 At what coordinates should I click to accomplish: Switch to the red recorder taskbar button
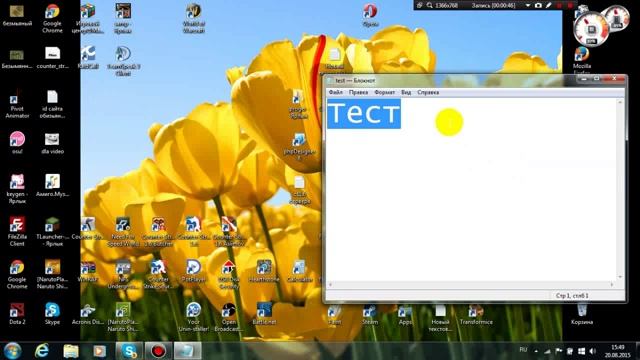pos(158,351)
